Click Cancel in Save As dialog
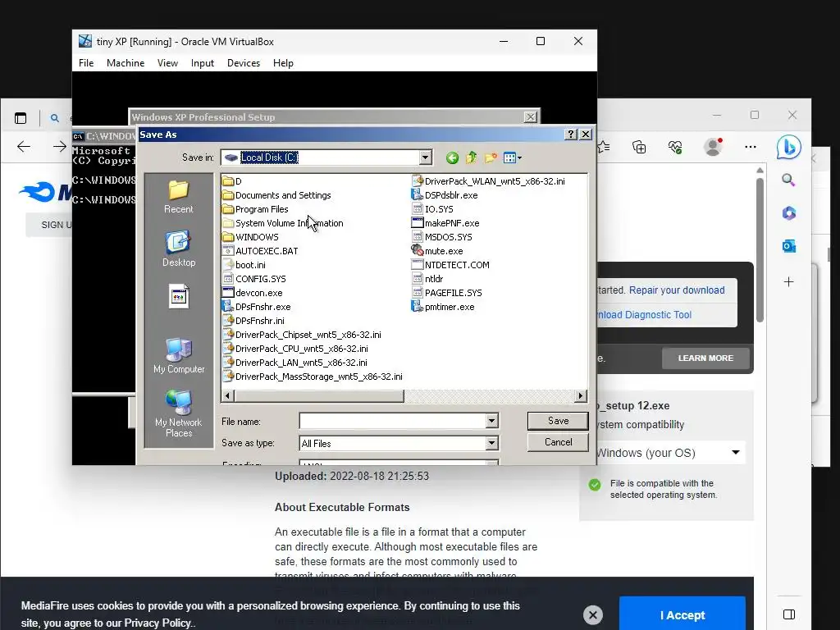This screenshot has height=630, width=840. pyautogui.click(x=558, y=442)
